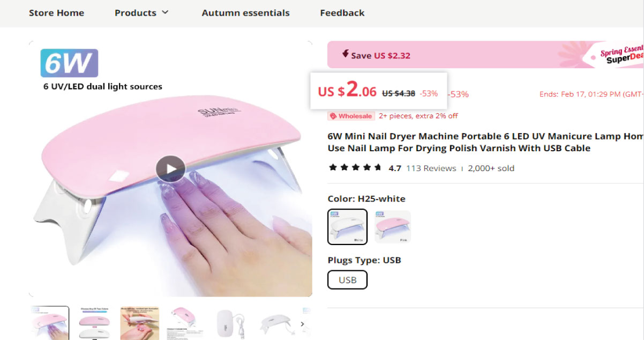This screenshot has height=340, width=644.
Task: View the handheld lamp thumbnail
Action: tap(139, 323)
